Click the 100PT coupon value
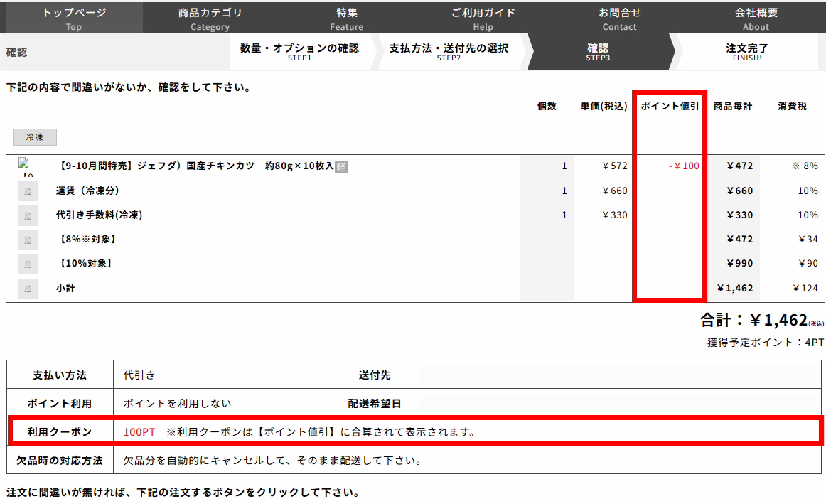The width and height of the screenshot is (826, 504). [x=139, y=432]
